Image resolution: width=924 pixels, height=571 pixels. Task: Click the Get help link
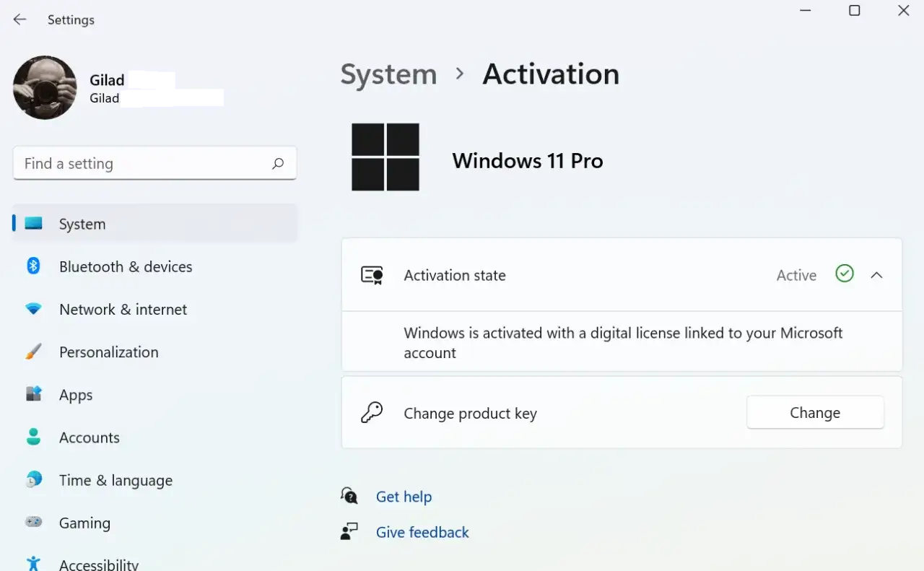[404, 497]
